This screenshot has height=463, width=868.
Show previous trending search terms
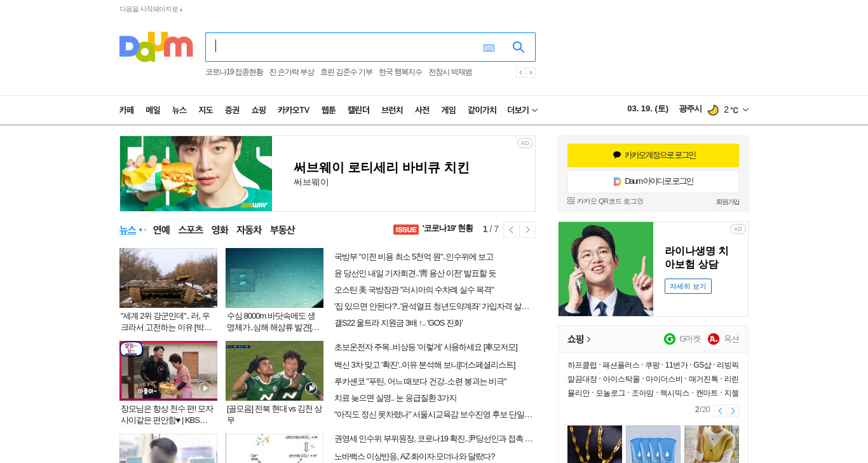pos(520,73)
